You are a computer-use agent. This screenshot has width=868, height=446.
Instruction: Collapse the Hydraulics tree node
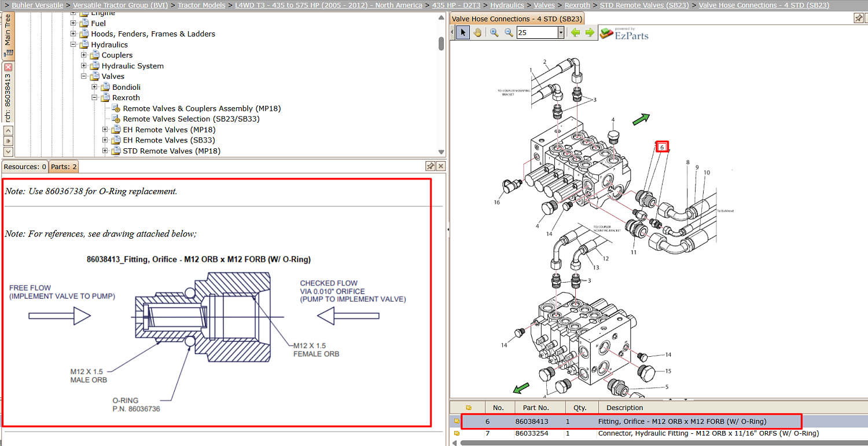pyautogui.click(x=73, y=45)
